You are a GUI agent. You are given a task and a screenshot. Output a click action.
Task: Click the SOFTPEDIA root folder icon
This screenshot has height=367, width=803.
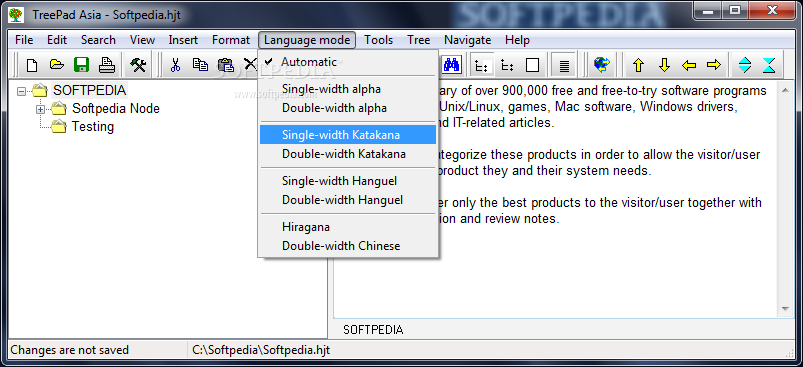[x=40, y=91]
